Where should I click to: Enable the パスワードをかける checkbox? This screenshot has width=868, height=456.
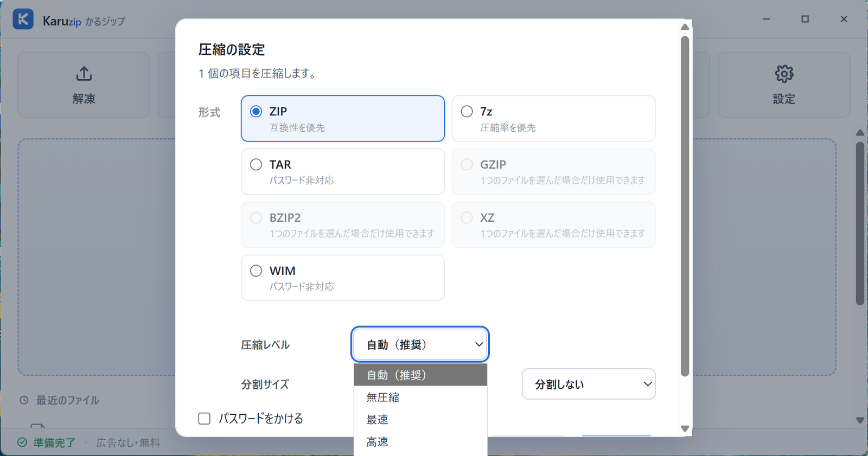click(x=205, y=419)
